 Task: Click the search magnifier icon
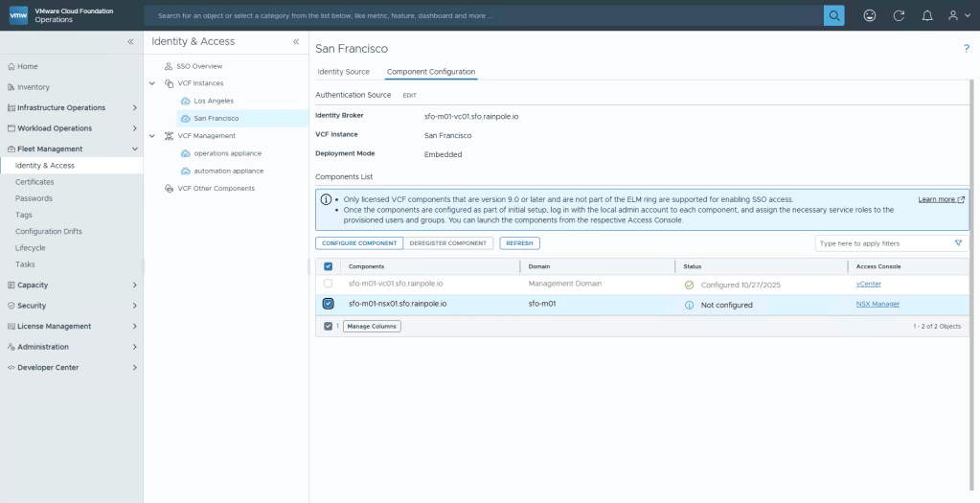834,15
